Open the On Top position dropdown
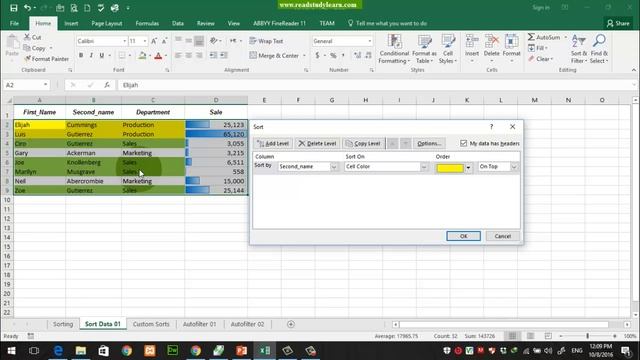Image resolution: width=640 pixels, height=360 pixels. click(514, 167)
